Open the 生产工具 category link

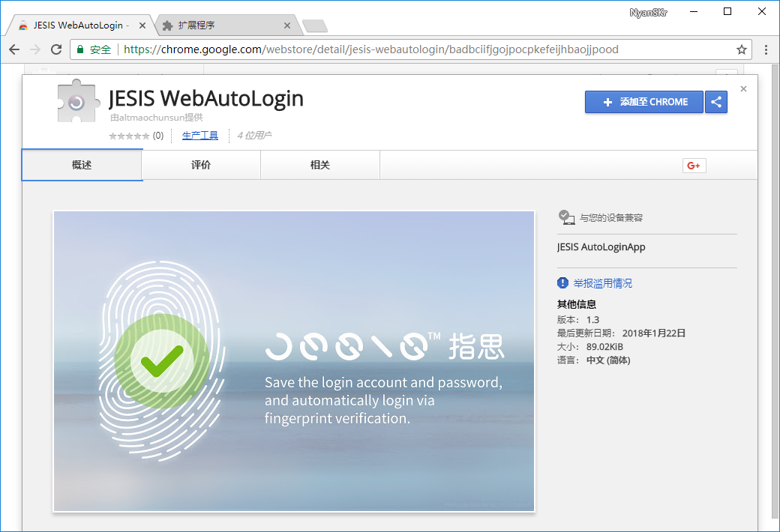(x=200, y=135)
